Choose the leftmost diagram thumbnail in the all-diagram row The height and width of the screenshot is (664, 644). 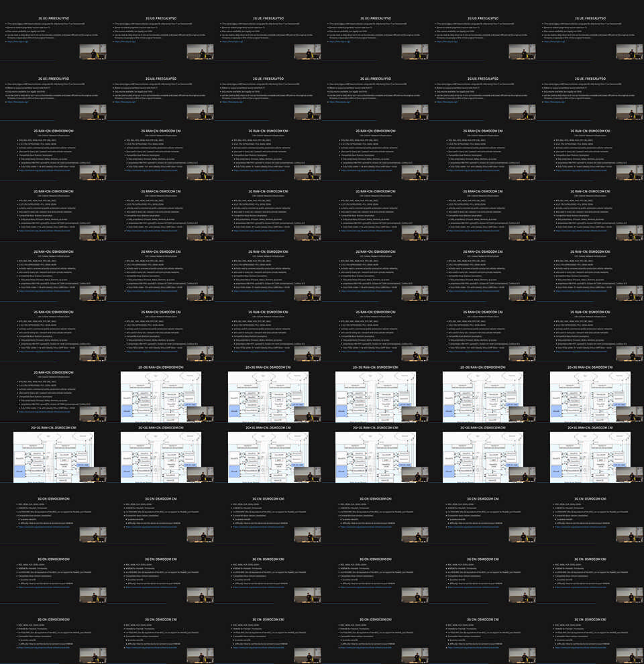[x=54, y=453]
